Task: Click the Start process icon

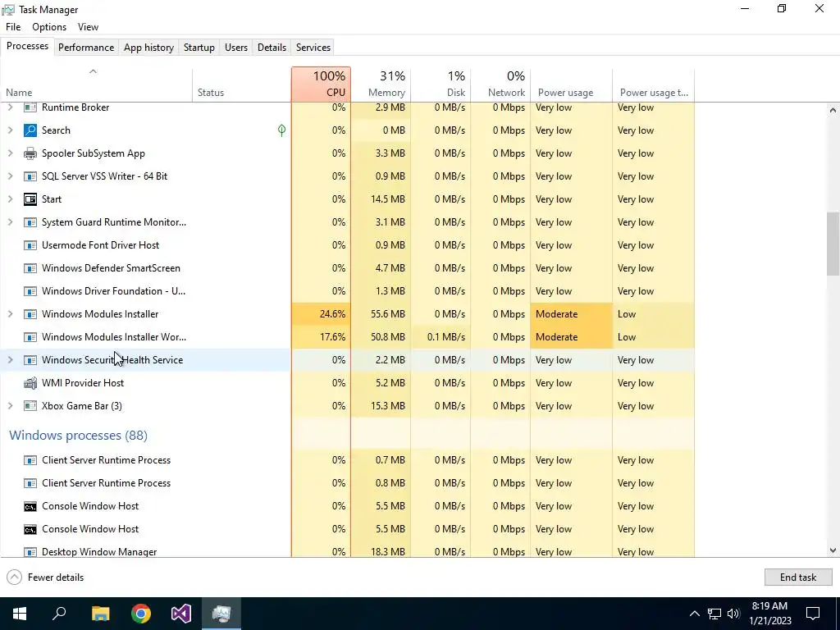Action: (x=30, y=199)
